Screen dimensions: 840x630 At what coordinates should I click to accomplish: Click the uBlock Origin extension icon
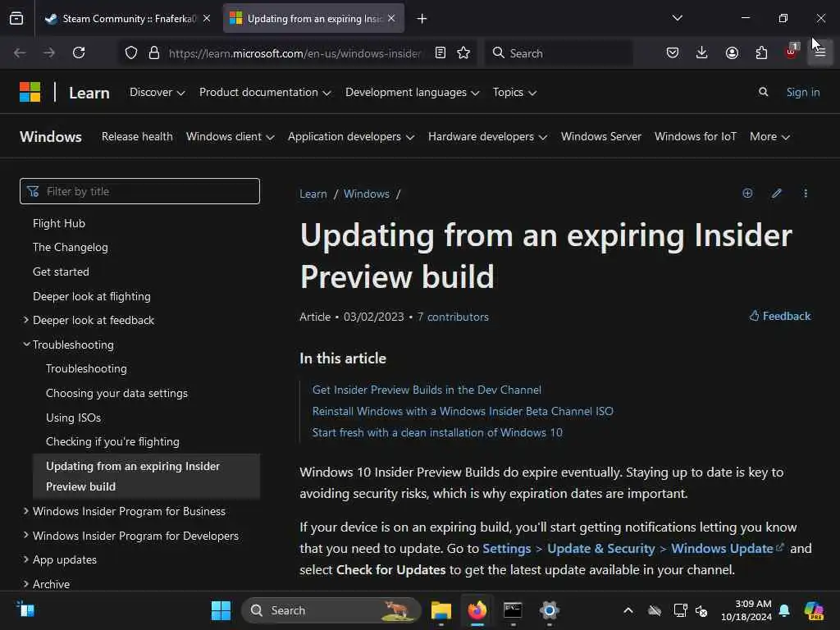pyautogui.click(x=792, y=52)
